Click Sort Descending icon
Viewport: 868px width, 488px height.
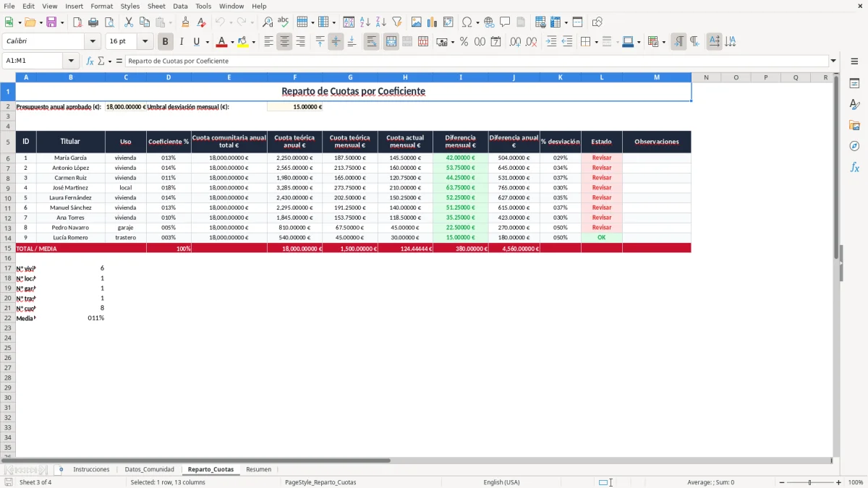pos(381,22)
